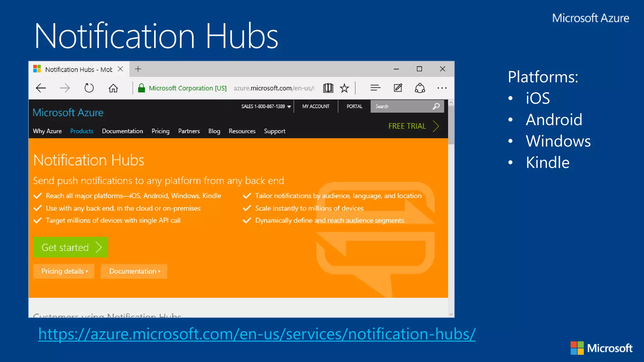Close the Notification Hubs browser tab
Image resolution: width=644 pixels, height=362 pixels.
[120, 69]
